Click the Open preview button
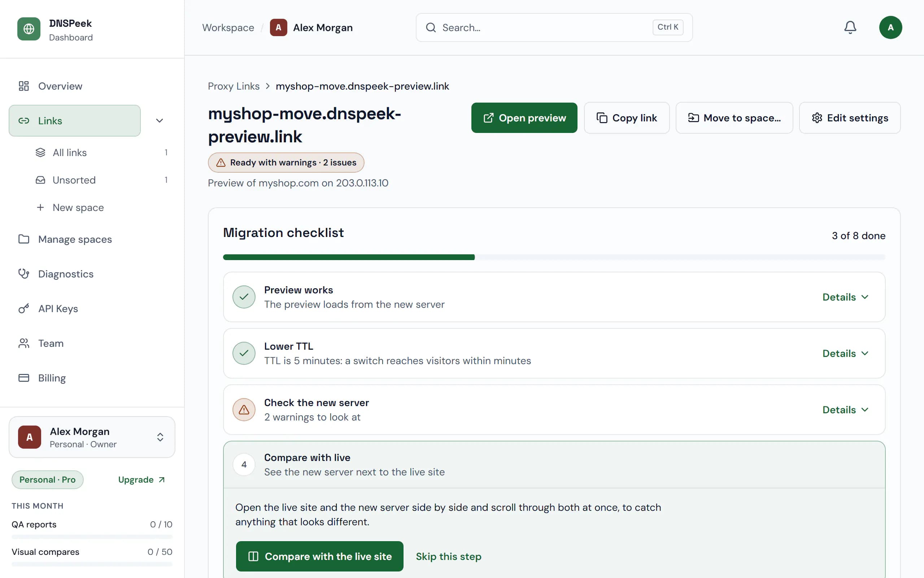 [x=524, y=118]
